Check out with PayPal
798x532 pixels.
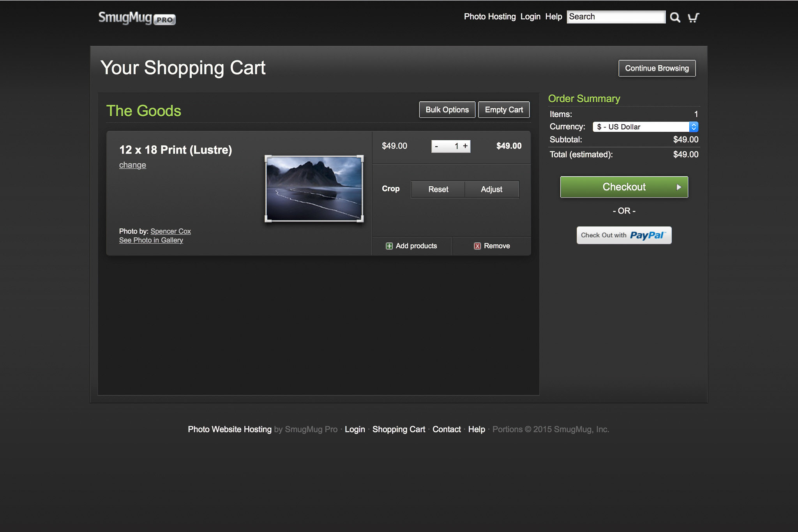[x=624, y=235]
